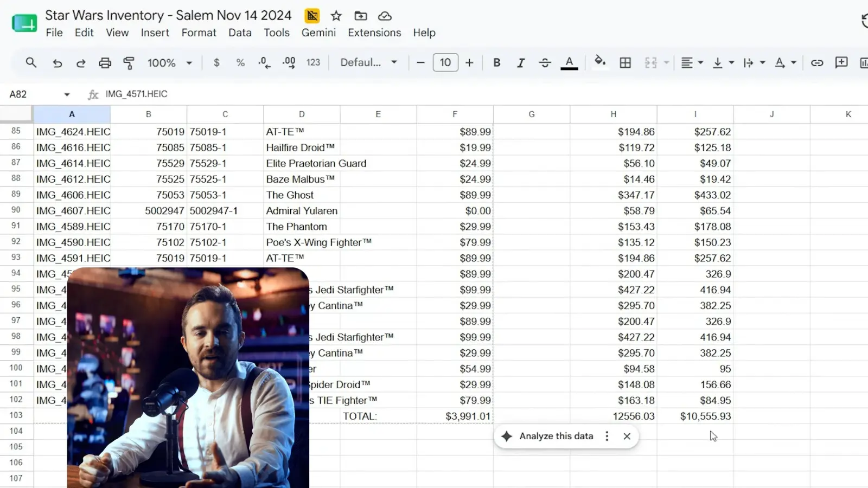Viewport: 868px width, 488px height.
Task: Open the Data menu
Action: click(240, 33)
